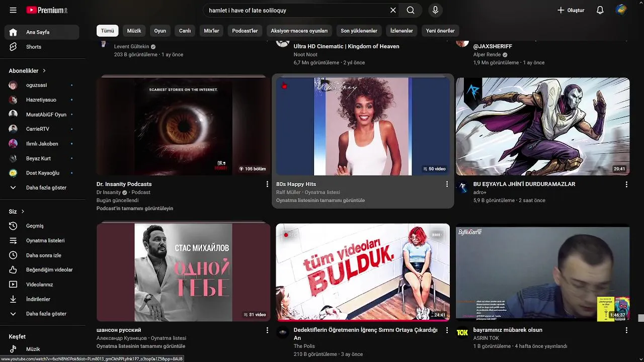Open options menu for шансон русский

tap(267, 330)
